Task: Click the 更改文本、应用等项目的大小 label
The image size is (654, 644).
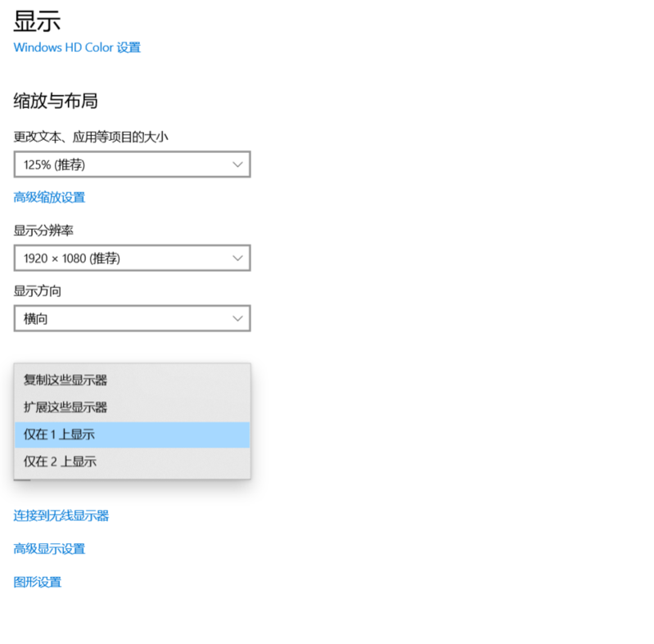Action: [x=91, y=137]
